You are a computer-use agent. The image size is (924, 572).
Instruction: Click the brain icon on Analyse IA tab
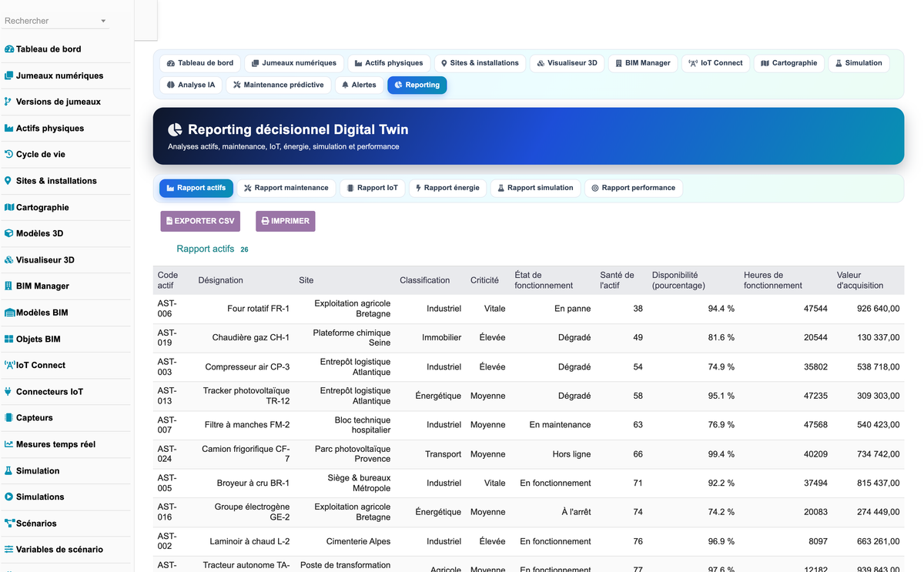click(171, 85)
